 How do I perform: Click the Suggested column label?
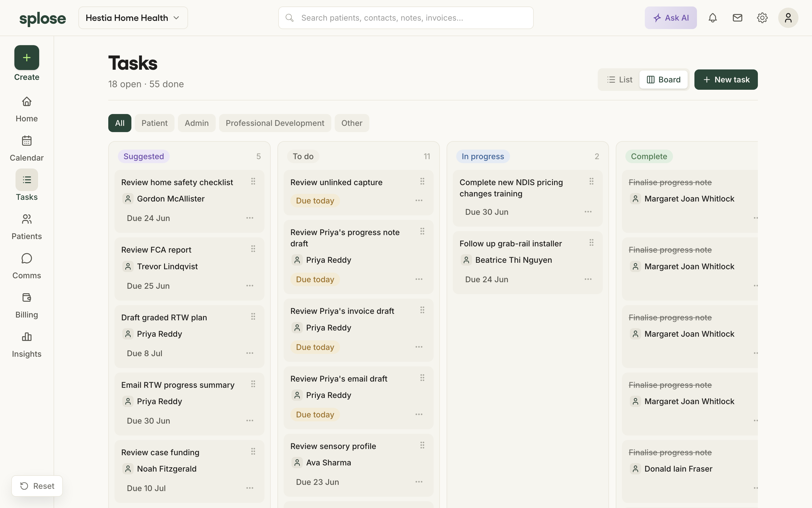pyautogui.click(x=144, y=156)
